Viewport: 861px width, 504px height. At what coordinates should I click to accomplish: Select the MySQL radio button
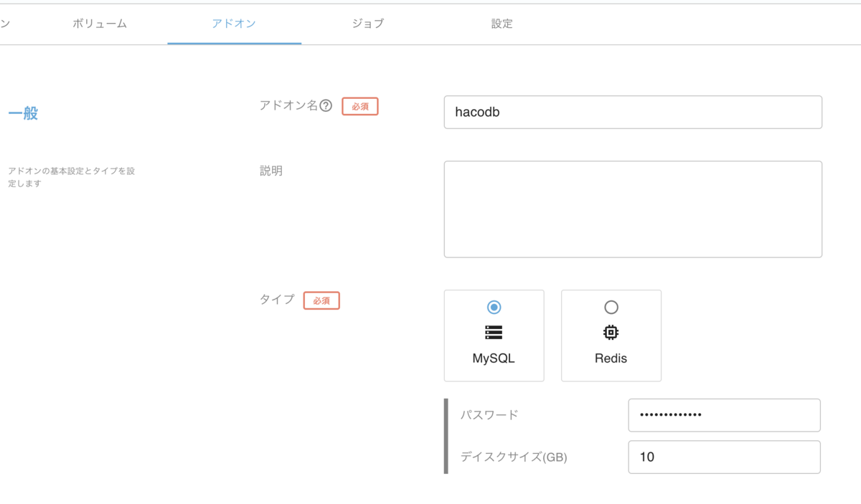point(494,307)
